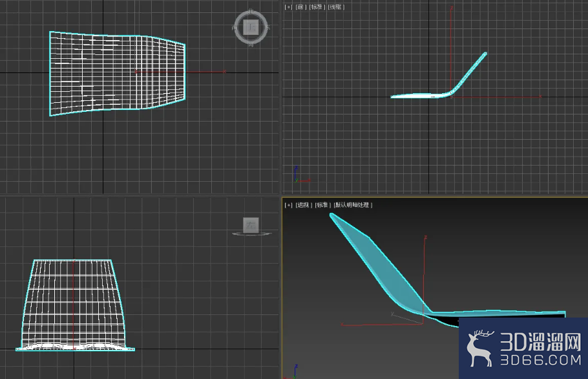Viewport: 588px width, 379px height.
Task: Click the 南 compass label on ViewCube
Action: coord(251,45)
